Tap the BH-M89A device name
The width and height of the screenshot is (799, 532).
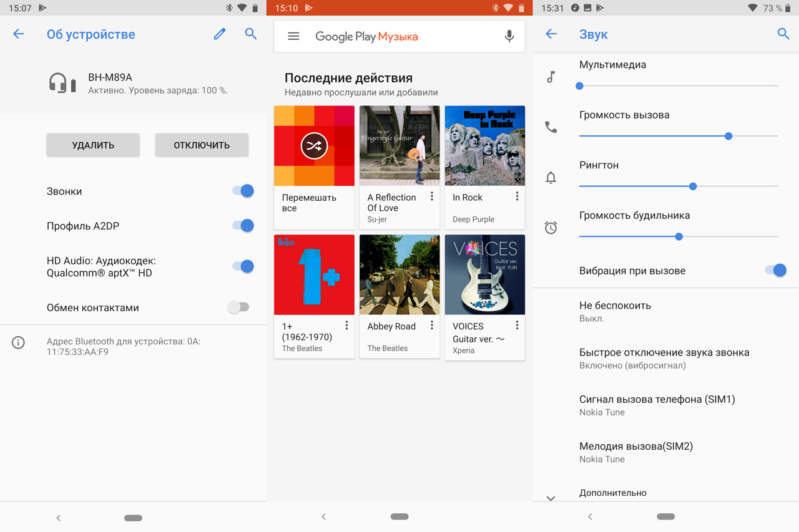[x=110, y=77]
